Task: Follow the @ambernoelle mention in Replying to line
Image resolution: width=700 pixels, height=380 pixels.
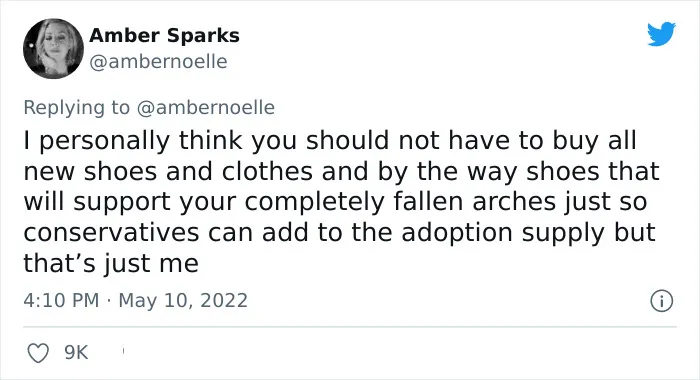Action: coord(206,108)
